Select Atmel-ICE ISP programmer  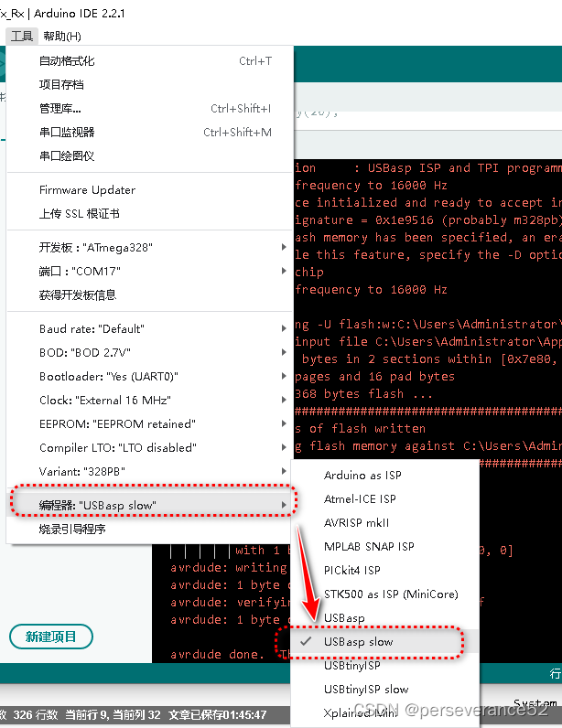pos(385,498)
